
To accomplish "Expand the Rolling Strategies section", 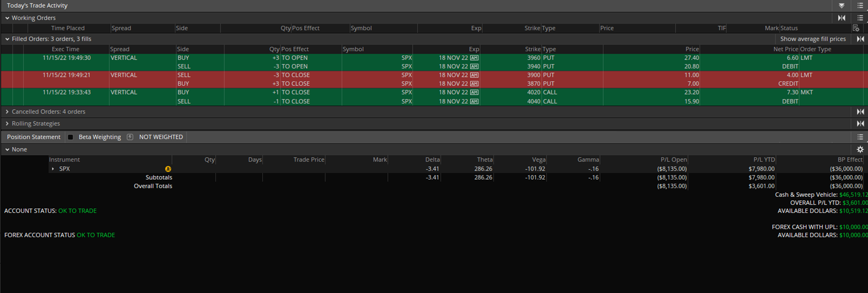I will [x=7, y=124].
